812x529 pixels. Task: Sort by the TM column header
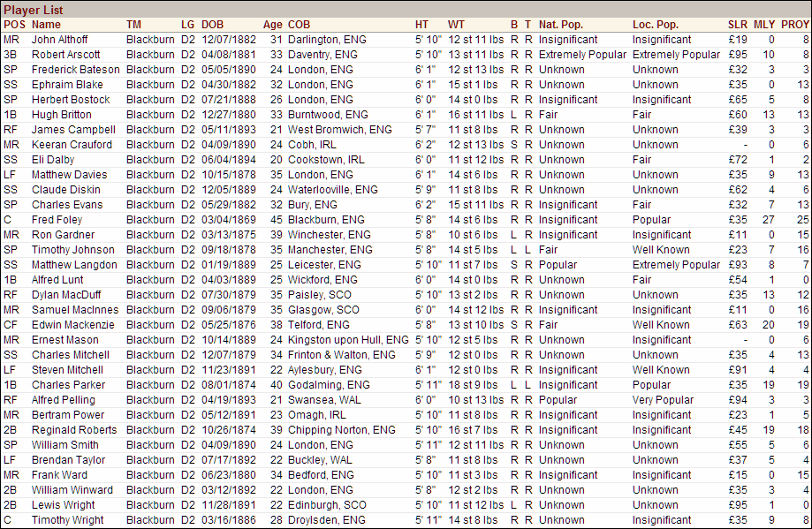(x=133, y=25)
